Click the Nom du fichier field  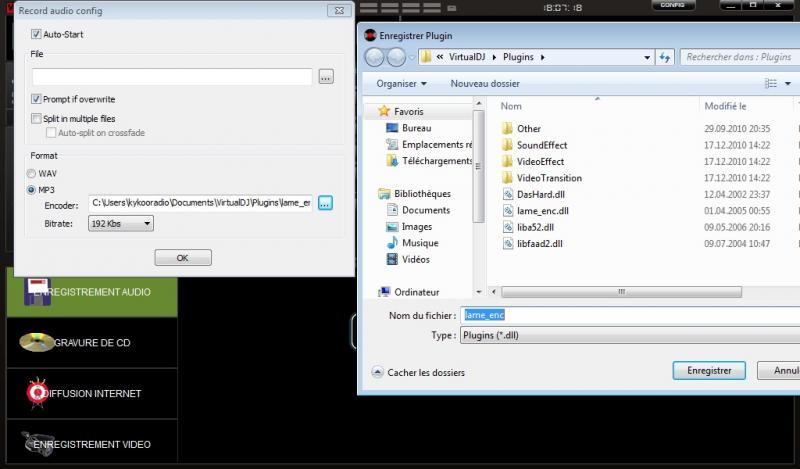tap(630, 315)
